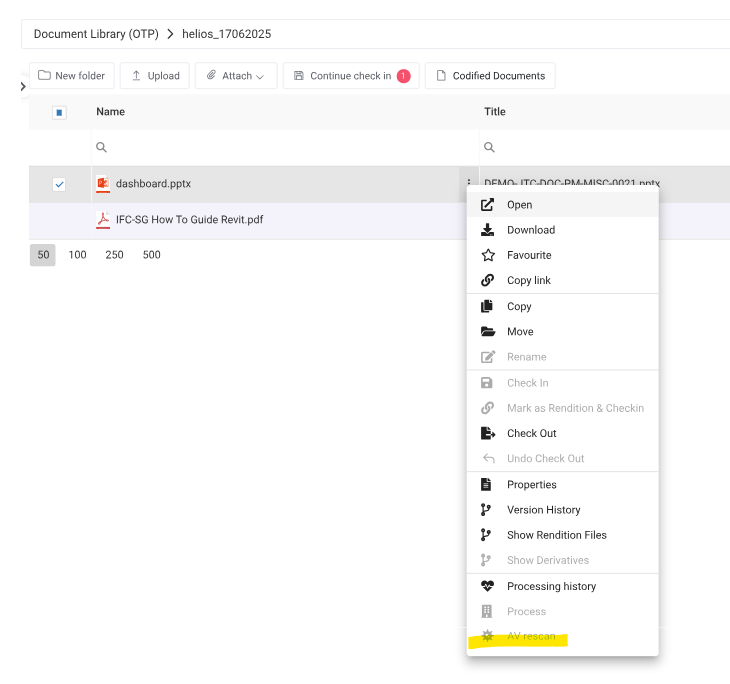Click the Version History branch icon
The height and width of the screenshot is (684, 730).
(x=487, y=510)
